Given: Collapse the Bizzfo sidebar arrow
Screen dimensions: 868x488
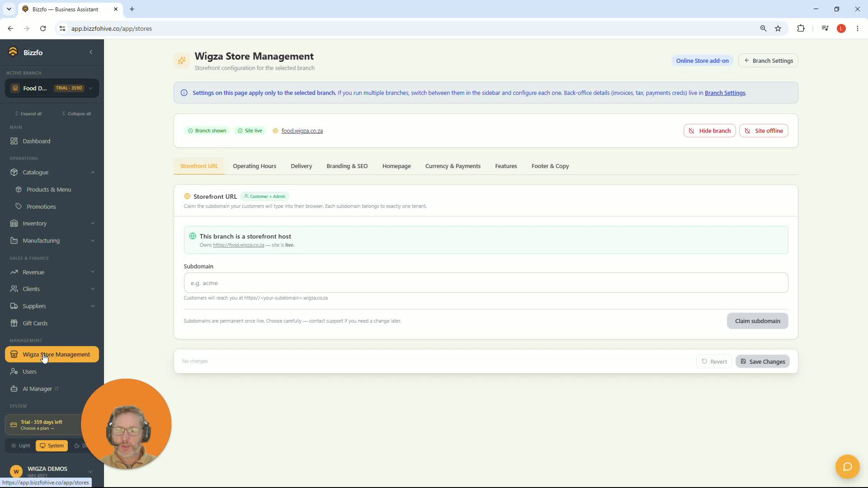Looking at the screenshot, I should (91, 52).
